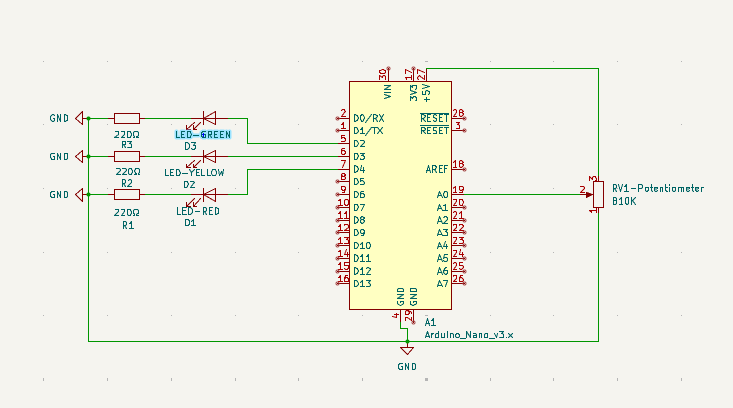The width and height of the screenshot is (733, 408).
Task: Click the D6 pin label
Action: 359,194
